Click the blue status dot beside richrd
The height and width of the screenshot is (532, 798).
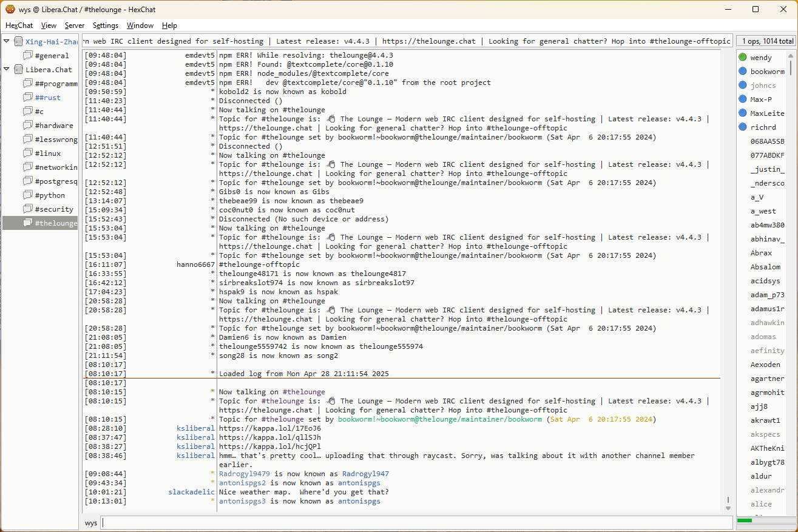(x=742, y=127)
